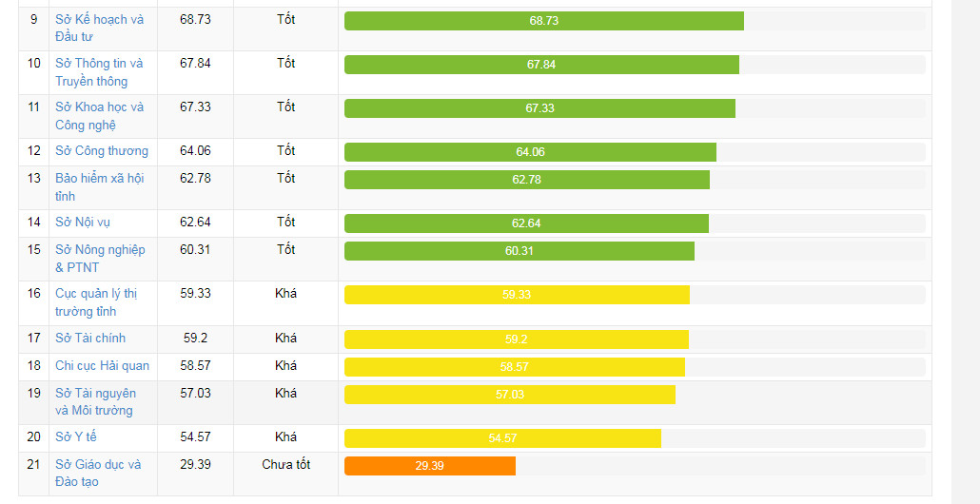Open the Sở Kế hoạch và Đầu tư link
The width and height of the screenshot is (980, 504).
click(x=99, y=28)
